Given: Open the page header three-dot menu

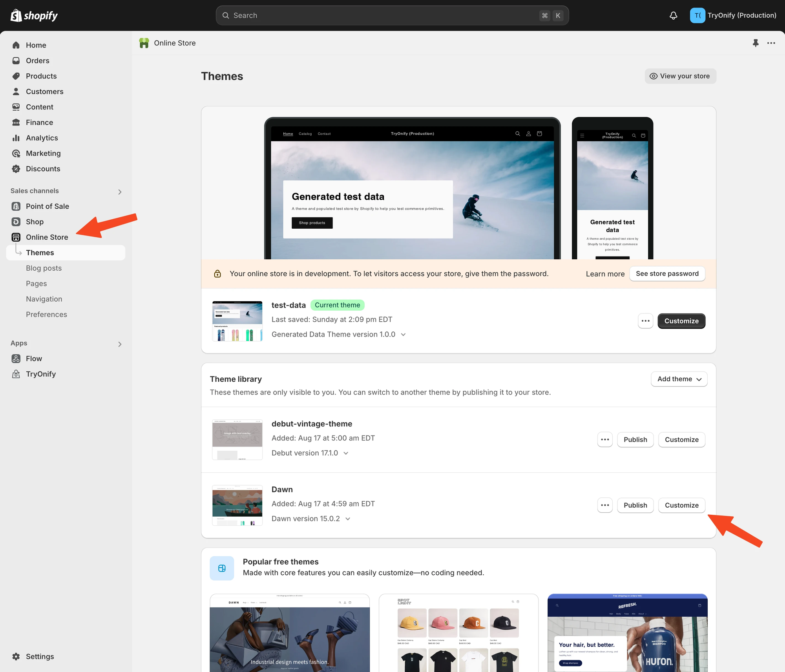Looking at the screenshot, I should [x=771, y=43].
